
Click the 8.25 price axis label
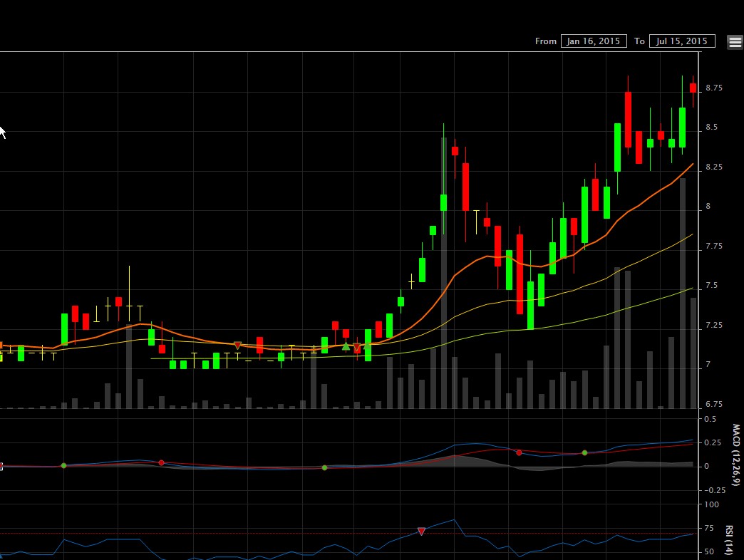click(713, 167)
